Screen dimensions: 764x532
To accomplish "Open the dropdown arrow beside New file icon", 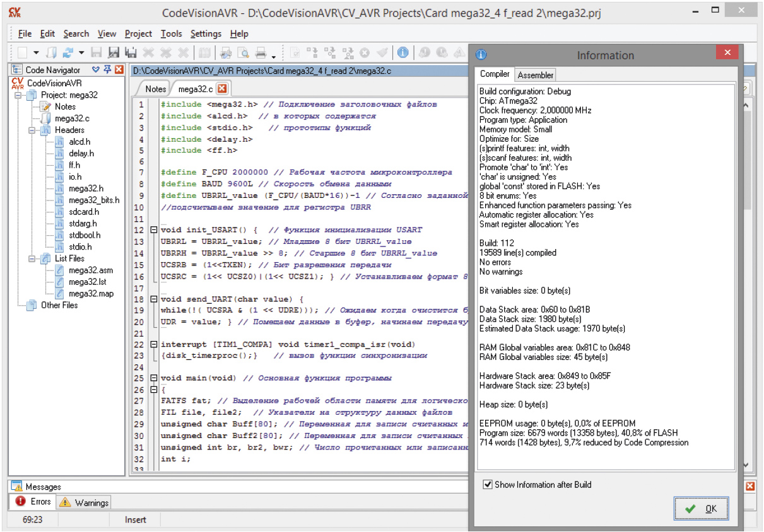I will [x=36, y=53].
